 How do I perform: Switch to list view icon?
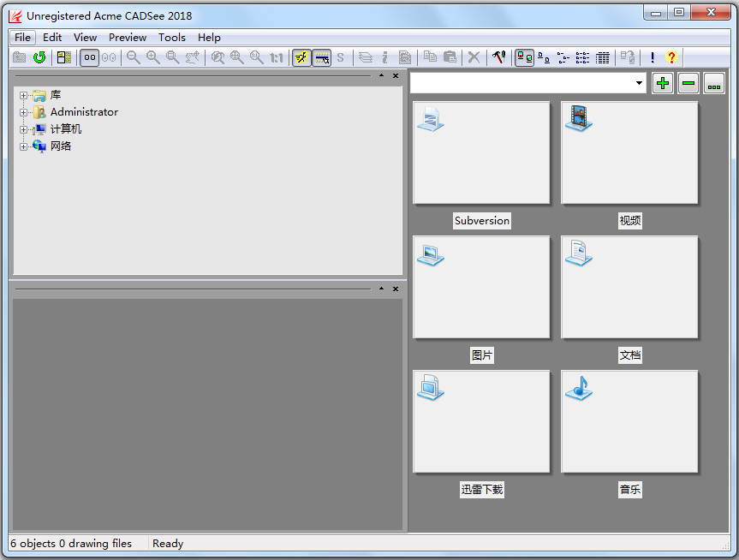coord(583,57)
